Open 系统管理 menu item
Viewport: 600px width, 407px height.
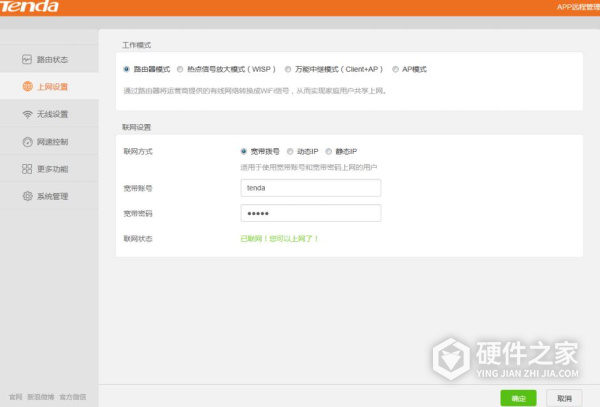49,196
